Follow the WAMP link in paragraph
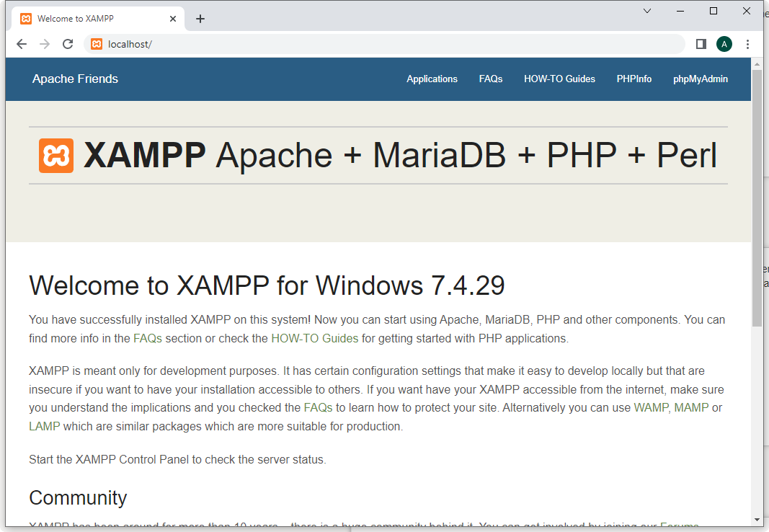 [x=651, y=408]
